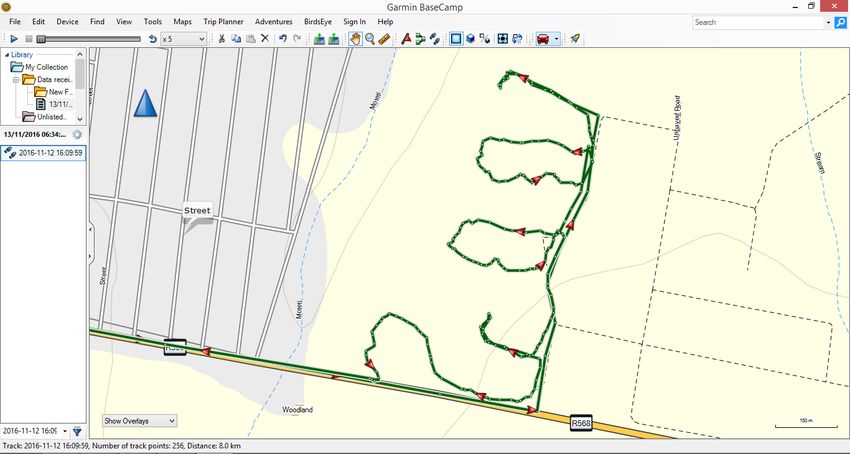Open the Maps menu

[x=183, y=22]
